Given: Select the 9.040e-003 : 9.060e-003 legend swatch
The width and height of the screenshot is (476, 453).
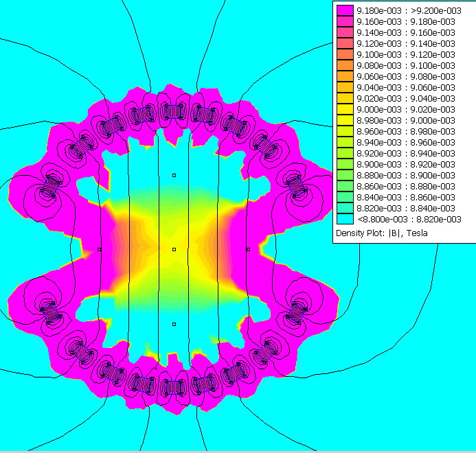Looking at the screenshot, I should 344,87.
